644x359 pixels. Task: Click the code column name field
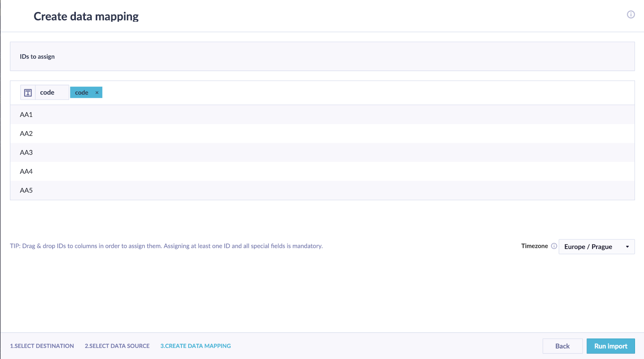(52, 93)
